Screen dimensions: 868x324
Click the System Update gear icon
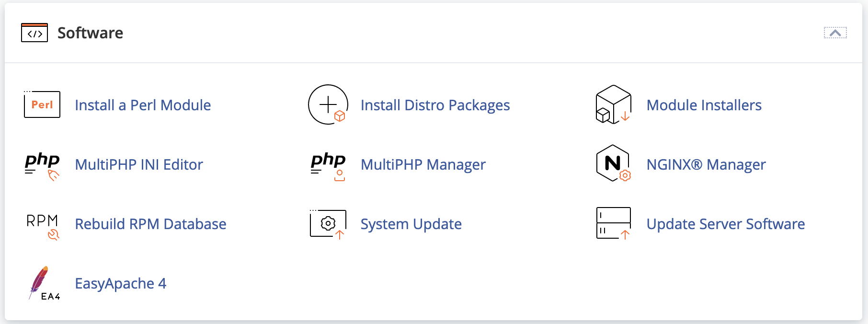tap(328, 224)
